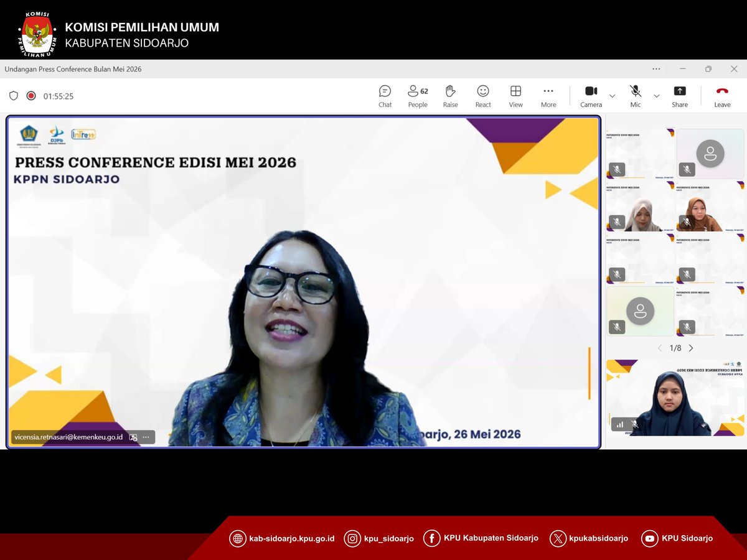The width and height of the screenshot is (747, 560).
Task: Unmute the microphone with the Mic button
Action: pos(635,96)
